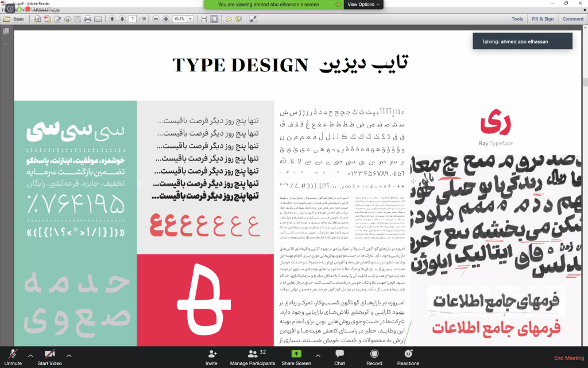This screenshot has width=588, height=368.
Task: Open the zoom percentage dropdown
Action: (190, 19)
